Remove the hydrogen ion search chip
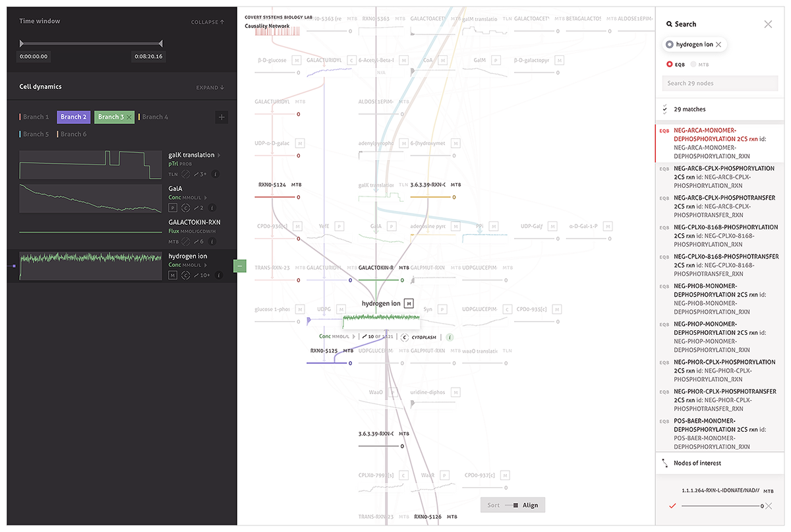 point(718,44)
